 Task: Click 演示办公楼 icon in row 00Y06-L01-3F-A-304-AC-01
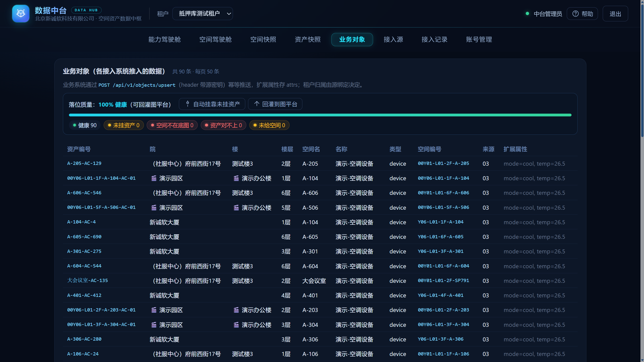pyautogui.click(x=236, y=325)
